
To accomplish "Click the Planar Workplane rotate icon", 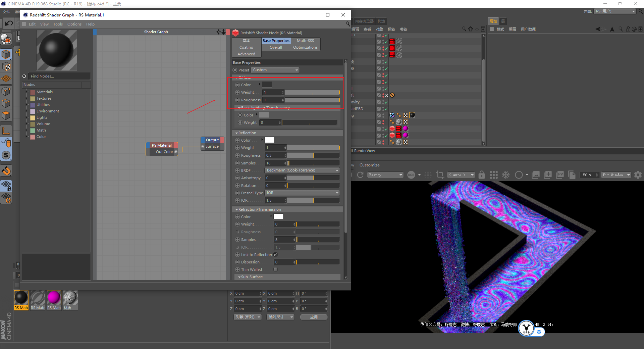I will (6, 198).
